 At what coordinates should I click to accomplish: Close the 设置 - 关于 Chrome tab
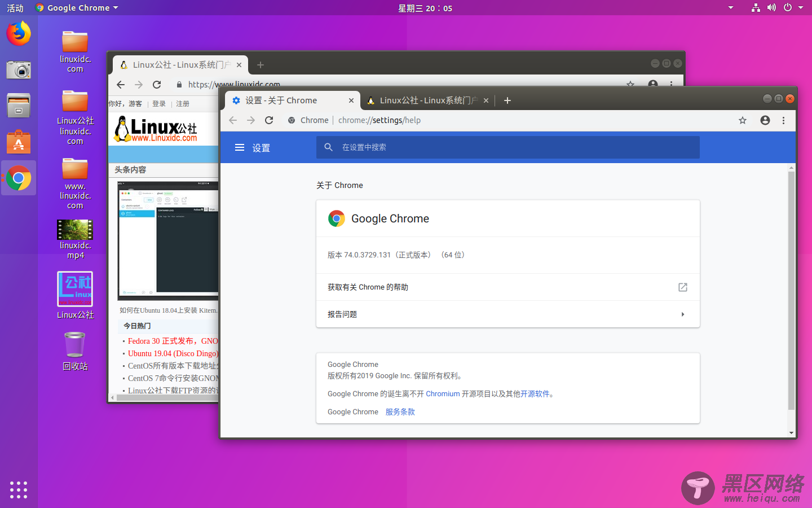coord(351,100)
